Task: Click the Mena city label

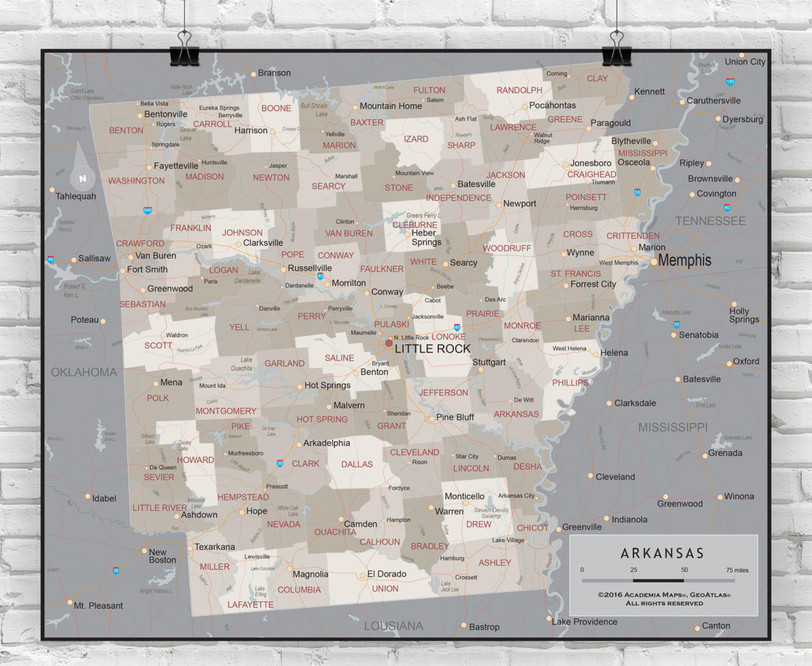Action: (x=171, y=382)
